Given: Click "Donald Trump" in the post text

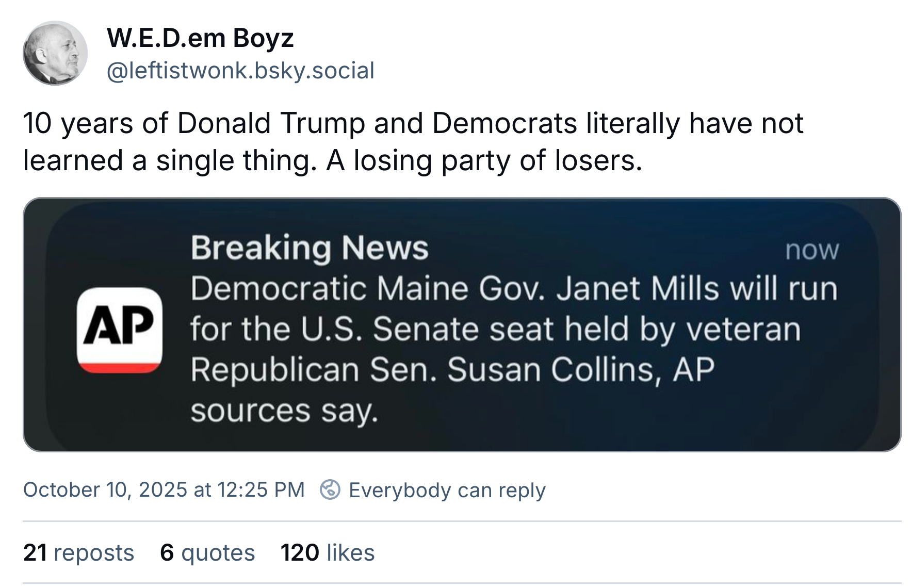Looking at the screenshot, I should tap(271, 123).
